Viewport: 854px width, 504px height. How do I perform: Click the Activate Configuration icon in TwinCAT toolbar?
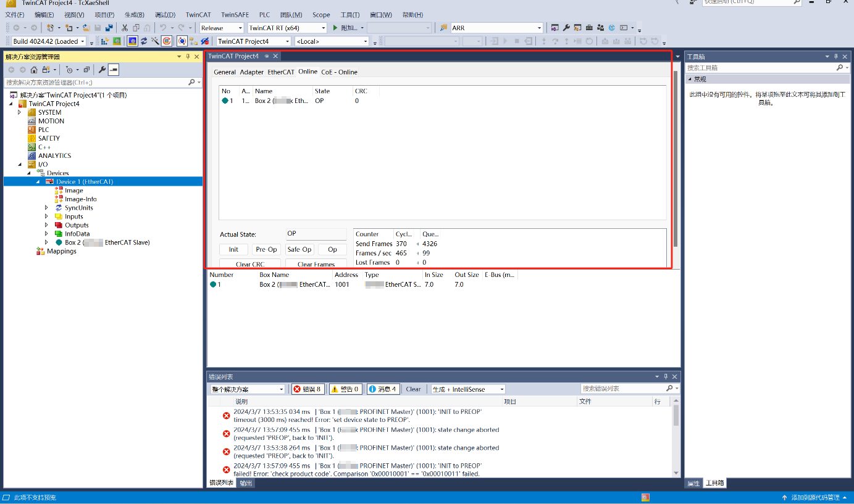(x=105, y=41)
